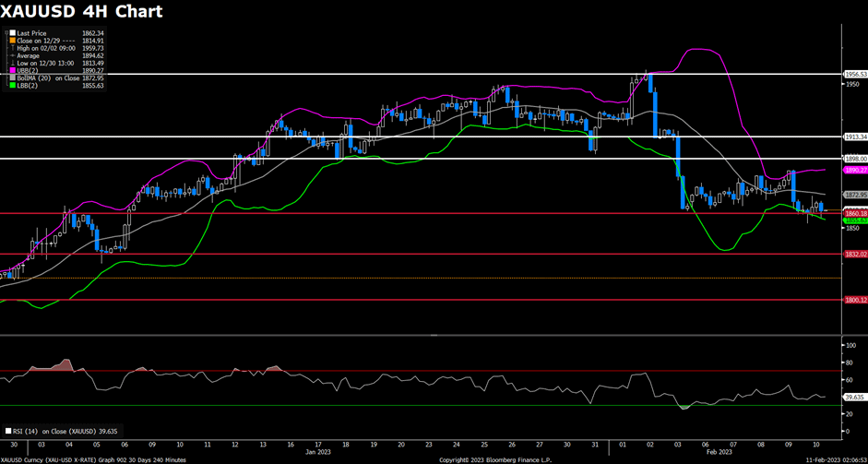Click the Jan 2023 date axis label

[318, 452]
